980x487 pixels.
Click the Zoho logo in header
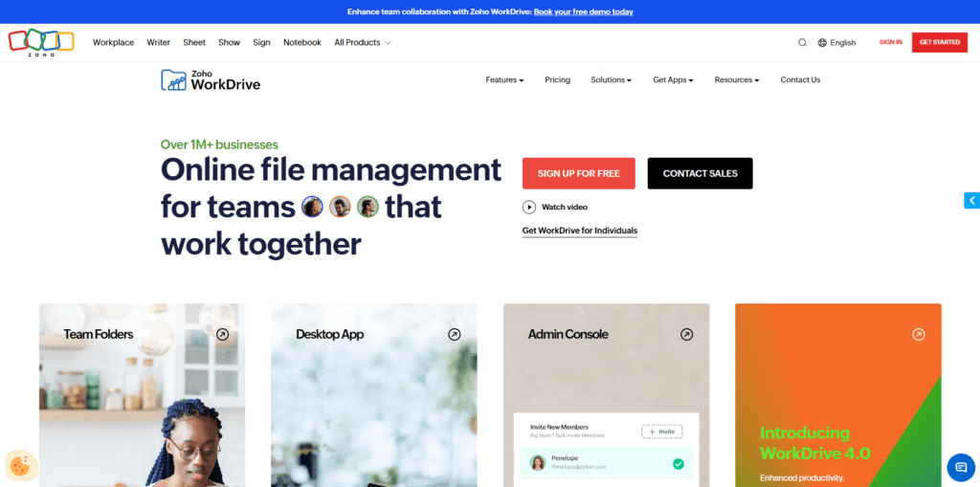point(40,42)
